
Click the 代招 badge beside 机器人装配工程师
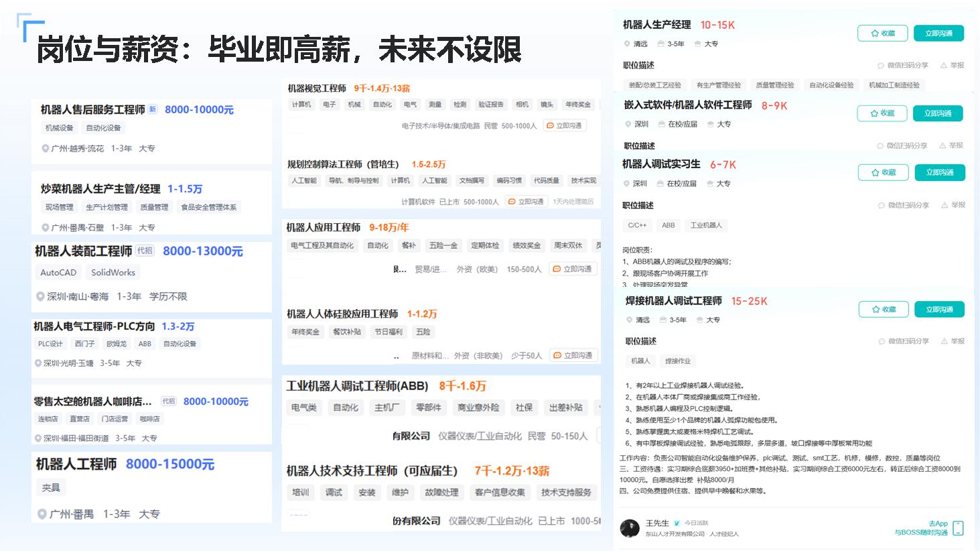coord(145,251)
